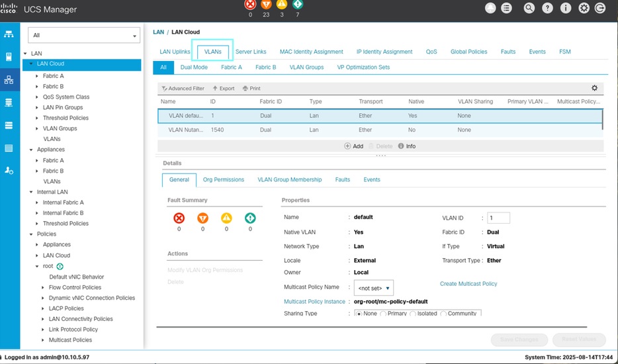This screenshot has height=364, width=618.
Task: Expand Multicast Policies tree node
Action: pyautogui.click(x=43, y=340)
